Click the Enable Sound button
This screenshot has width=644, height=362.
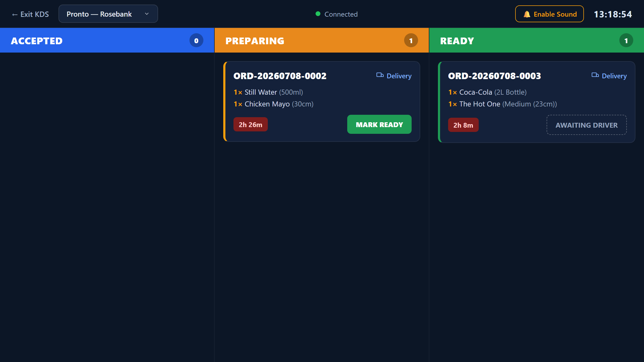click(549, 14)
